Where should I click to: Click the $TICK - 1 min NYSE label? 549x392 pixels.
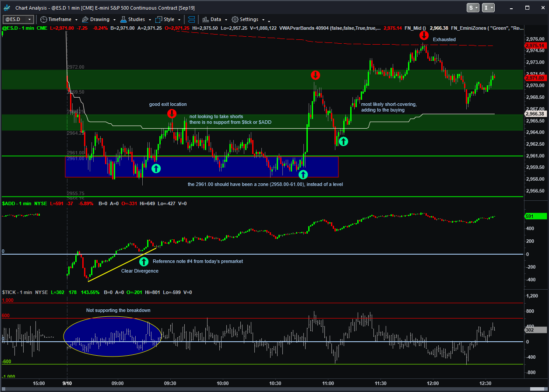coord(25,292)
